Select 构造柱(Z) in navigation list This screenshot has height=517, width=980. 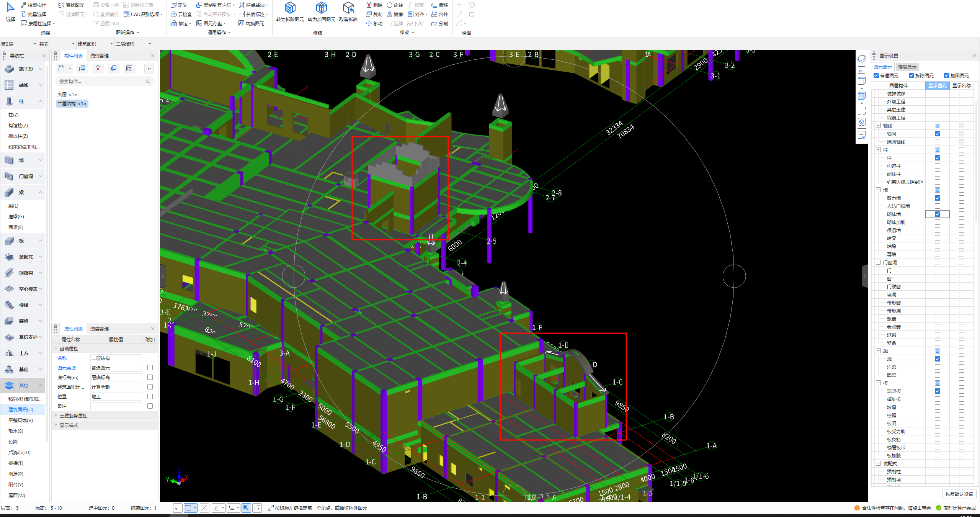coord(18,125)
